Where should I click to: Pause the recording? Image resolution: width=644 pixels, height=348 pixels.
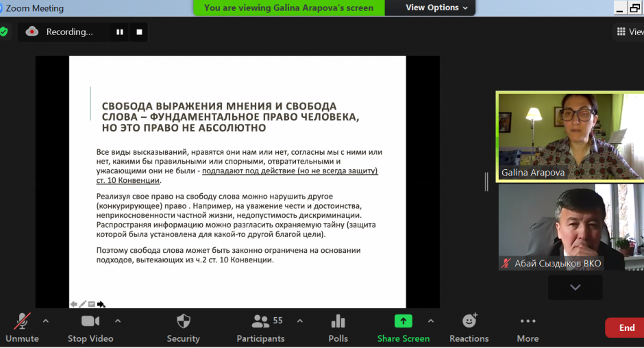point(120,32)
